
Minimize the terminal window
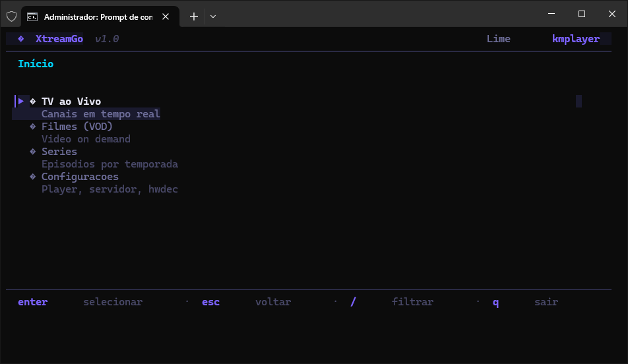coord(551,14)
